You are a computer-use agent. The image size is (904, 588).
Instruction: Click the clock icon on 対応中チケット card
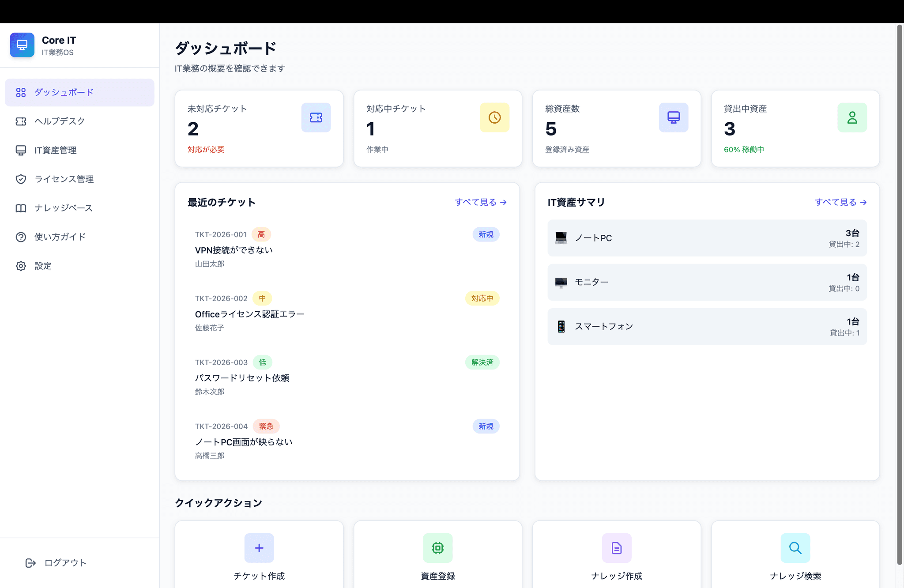[495, 117]
